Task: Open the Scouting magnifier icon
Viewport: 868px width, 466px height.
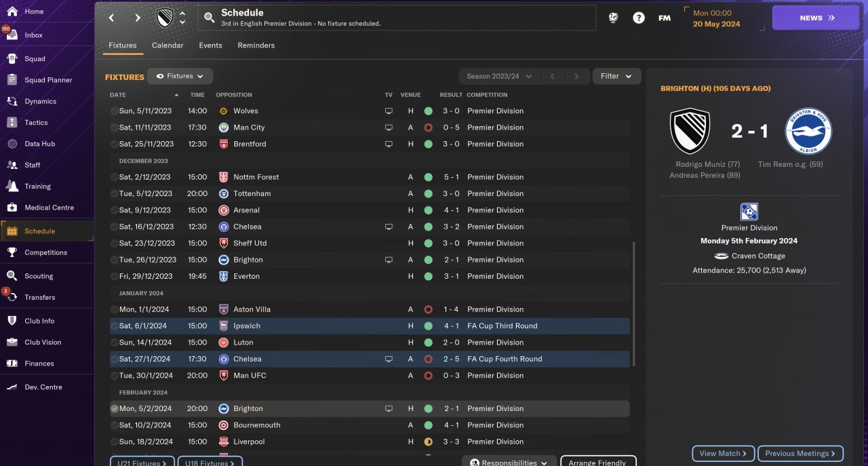Action: [x=12, y=276]
